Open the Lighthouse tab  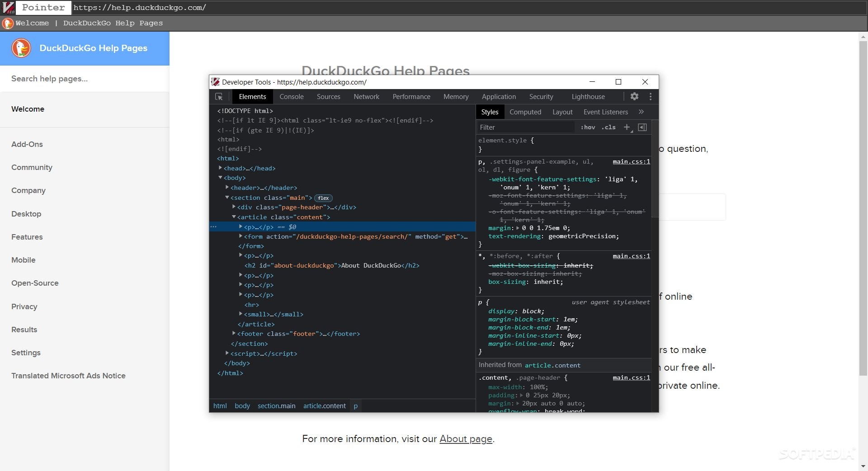[x=588, y=97]
